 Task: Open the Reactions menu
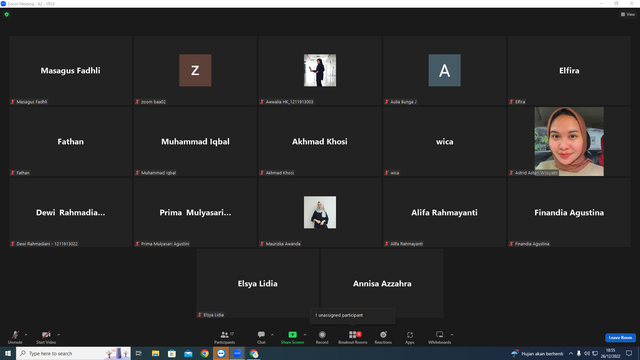click(x=383, y=337)
